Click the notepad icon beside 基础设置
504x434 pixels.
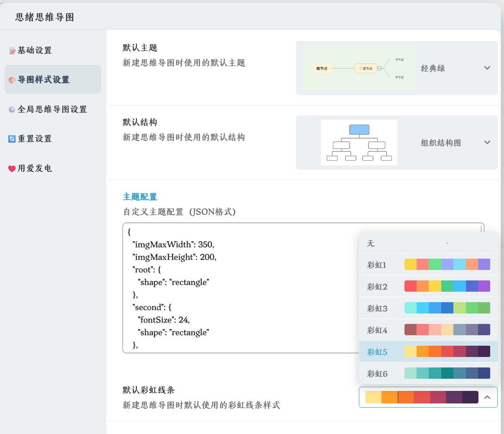12,51
